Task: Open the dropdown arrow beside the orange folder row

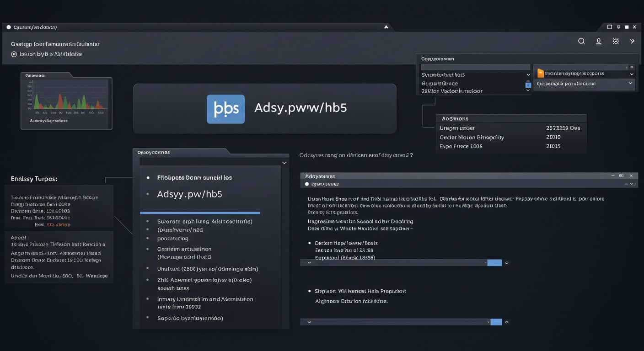Action: [632, 74]
